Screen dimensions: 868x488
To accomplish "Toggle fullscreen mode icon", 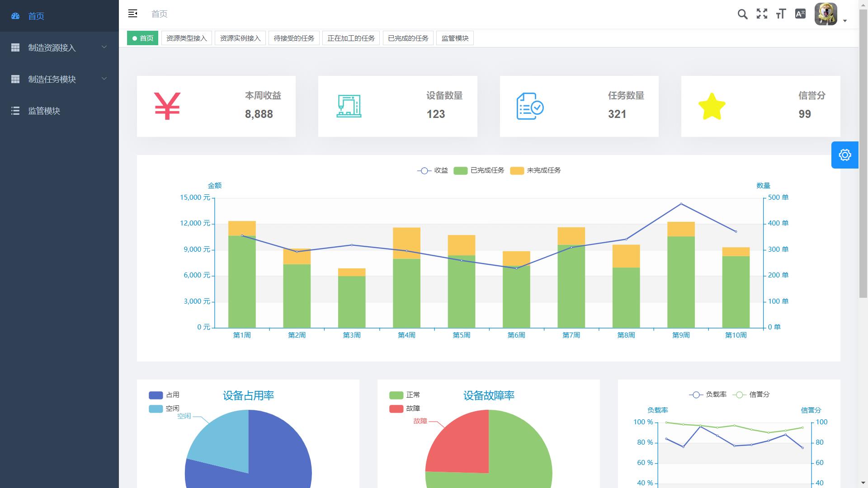I will point(762,14).
